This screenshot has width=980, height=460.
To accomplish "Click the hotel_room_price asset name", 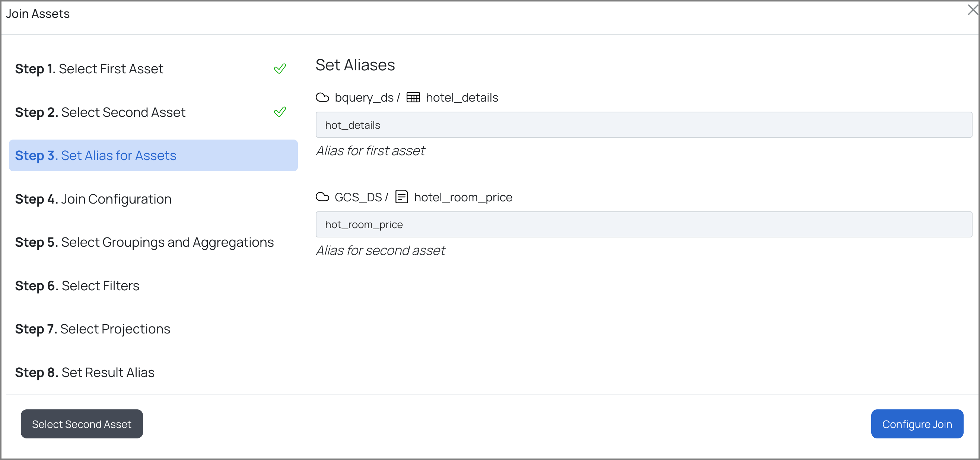I will pos(463,197).
